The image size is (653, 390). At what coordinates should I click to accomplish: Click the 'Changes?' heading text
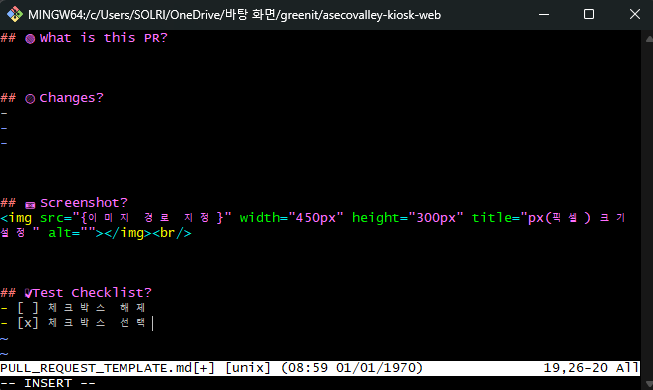click(71, 98)
